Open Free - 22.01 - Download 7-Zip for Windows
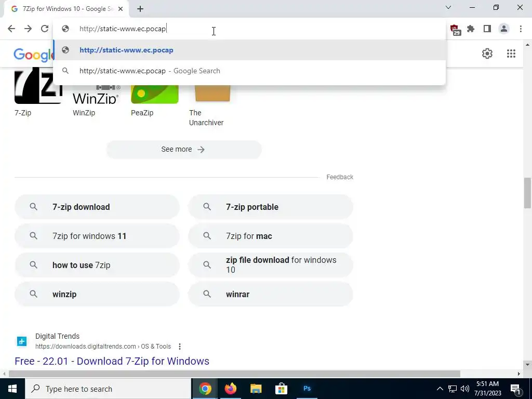The height and width of the screenshot is (399, 532). pyautogui.click(x=112, y=362)
